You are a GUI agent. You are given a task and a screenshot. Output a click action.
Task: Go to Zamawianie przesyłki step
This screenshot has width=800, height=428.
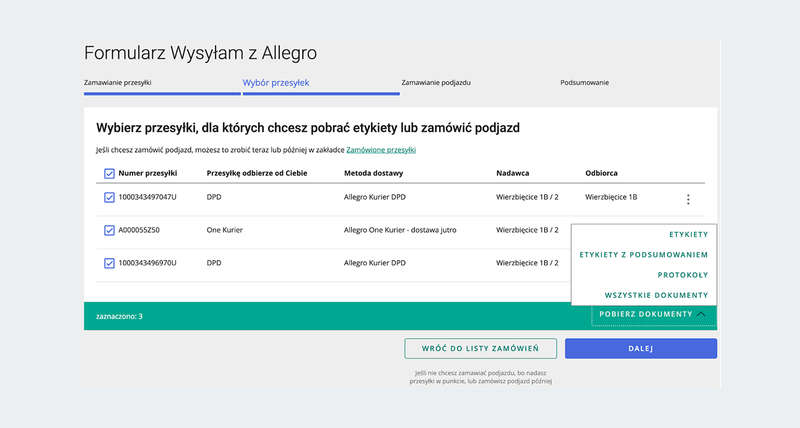(x=117, y=83)
